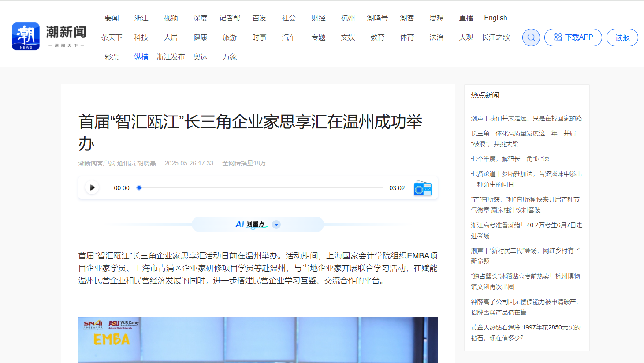Click the EMBA article image
Screen dimensions: 644x363
pos(258,340)
